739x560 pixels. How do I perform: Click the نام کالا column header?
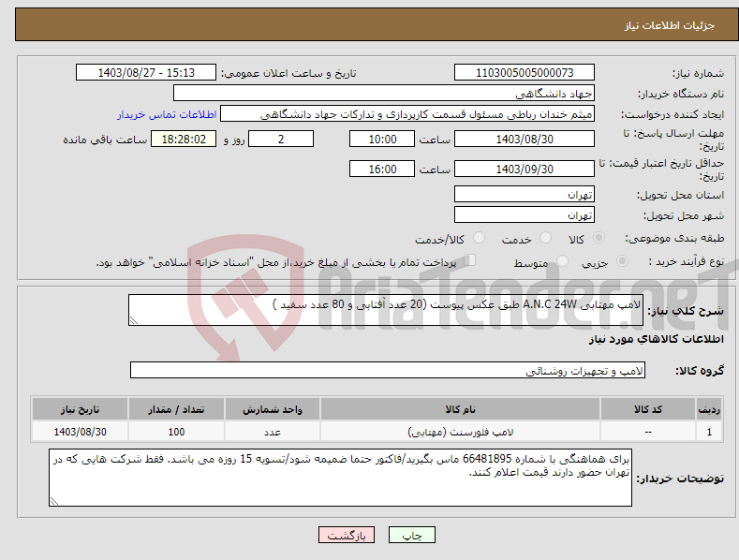460,409
